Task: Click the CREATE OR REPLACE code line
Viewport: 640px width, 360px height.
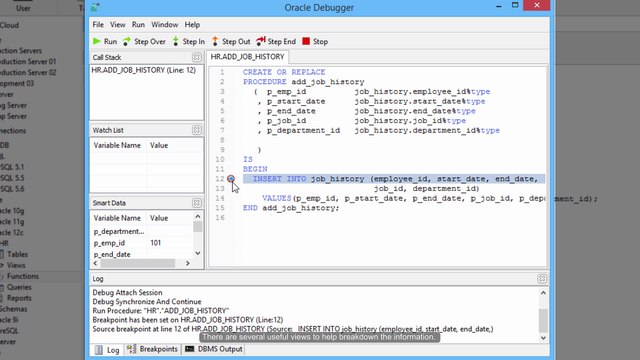Action: pos(284,72)
